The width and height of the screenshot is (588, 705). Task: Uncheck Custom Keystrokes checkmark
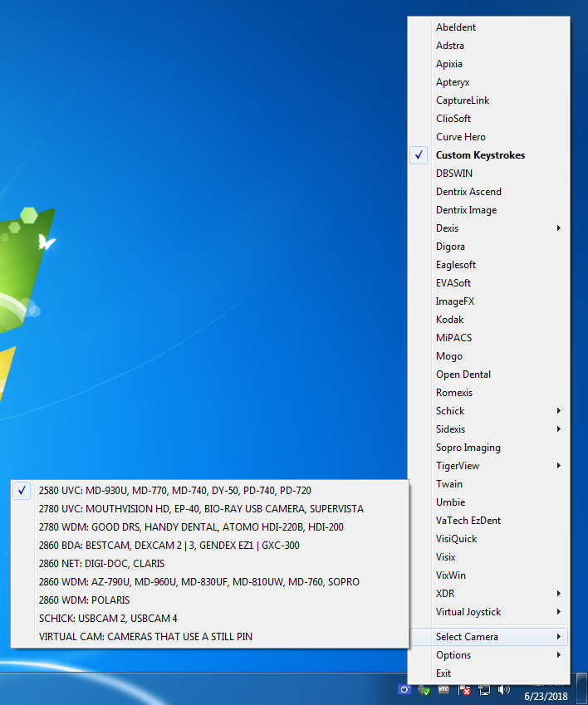pos(419,155)
